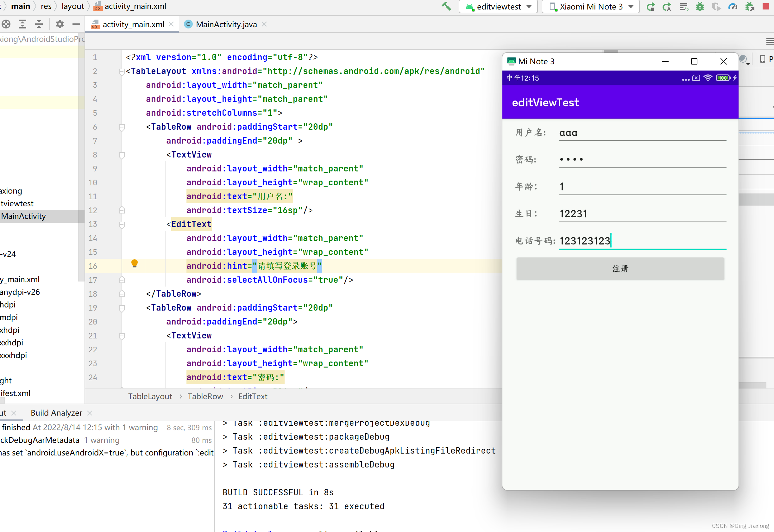The height and width of the screenshot is (532, 774).
Task: Collapse the TableLayout fold marker on line 2
Action: (x=122, y=71)
